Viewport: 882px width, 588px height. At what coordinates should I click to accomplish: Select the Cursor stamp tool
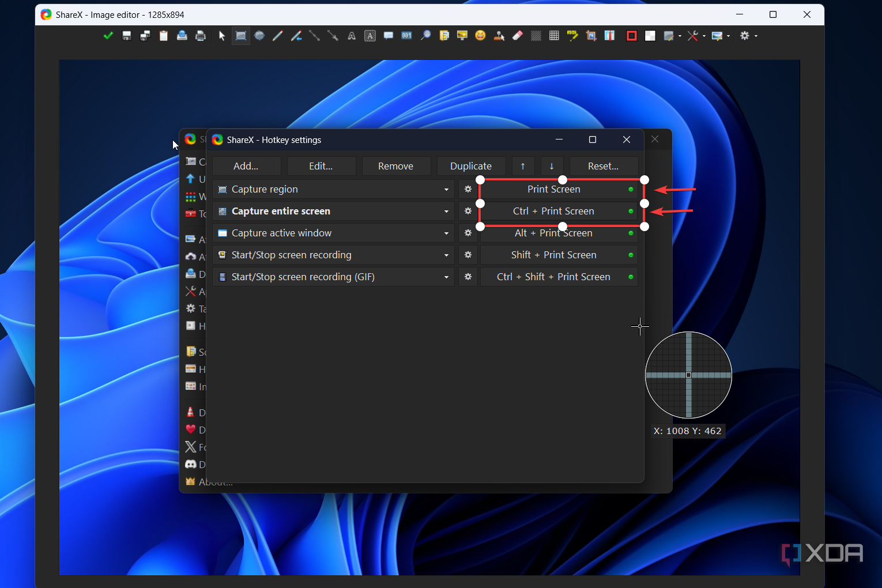[x=499, y=36]
